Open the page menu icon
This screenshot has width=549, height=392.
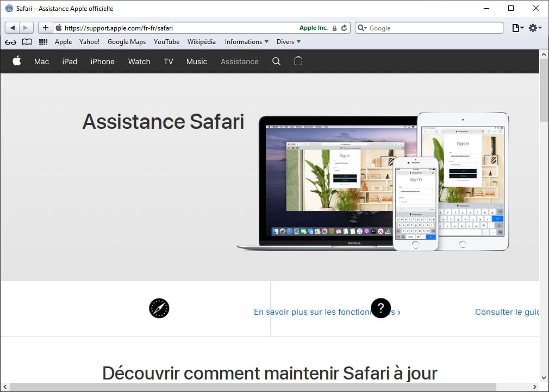[x=517, y=28]
